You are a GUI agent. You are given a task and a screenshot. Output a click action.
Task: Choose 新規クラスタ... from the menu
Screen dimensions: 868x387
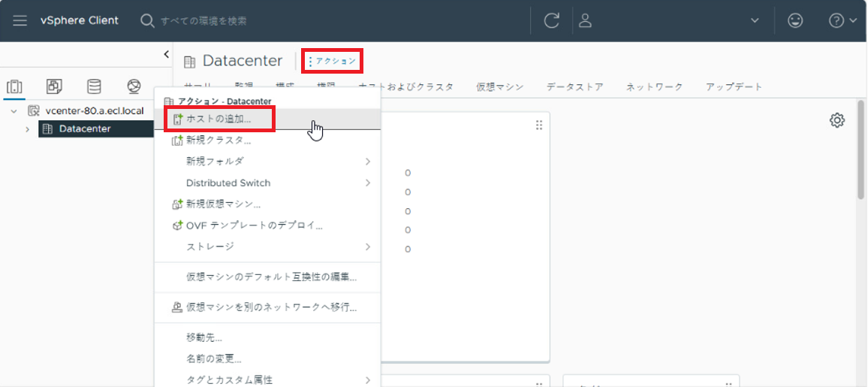coord(267,141)
